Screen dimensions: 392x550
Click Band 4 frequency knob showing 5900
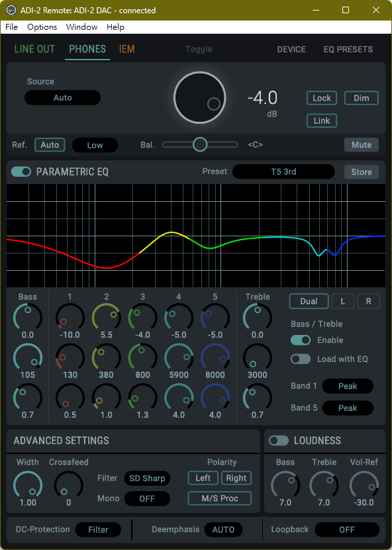[179, 357]
